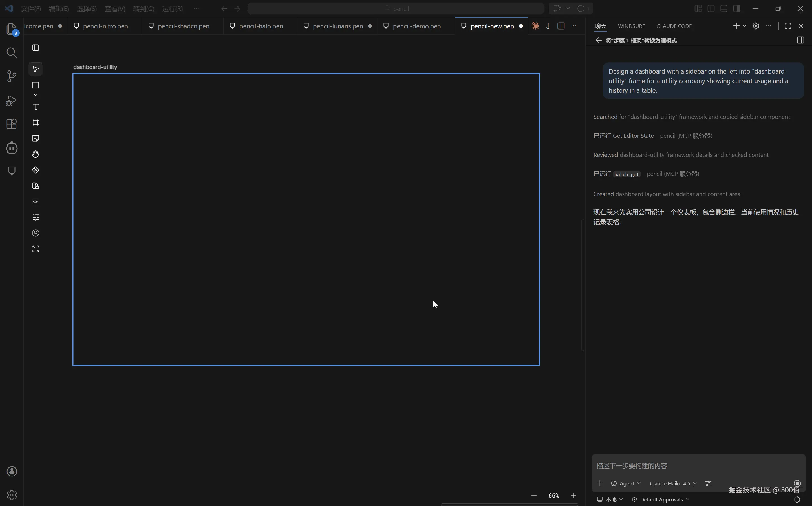Switch to the pencil-demo.pen tab
Image resolution: width=812 pixels, height=506 pixels.
pyautogui.click(x=417, y=26)
